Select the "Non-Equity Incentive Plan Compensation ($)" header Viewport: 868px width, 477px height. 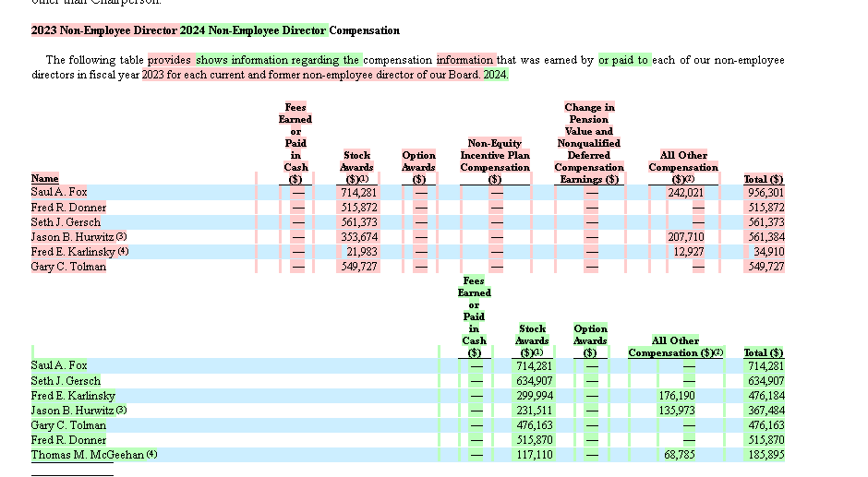click(495, 161)
